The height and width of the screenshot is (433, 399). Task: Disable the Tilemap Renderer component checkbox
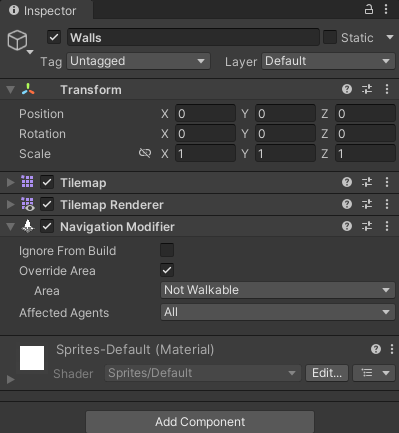tap(47, 204)
